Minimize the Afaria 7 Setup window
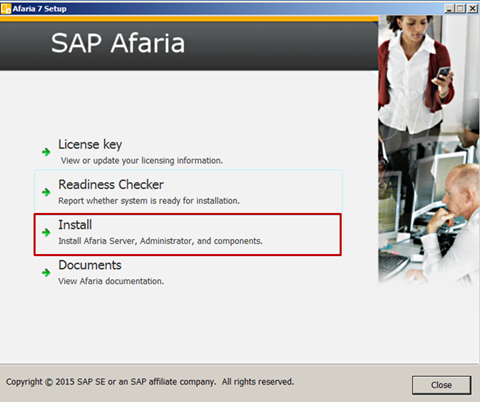 [x=449, y=8]
